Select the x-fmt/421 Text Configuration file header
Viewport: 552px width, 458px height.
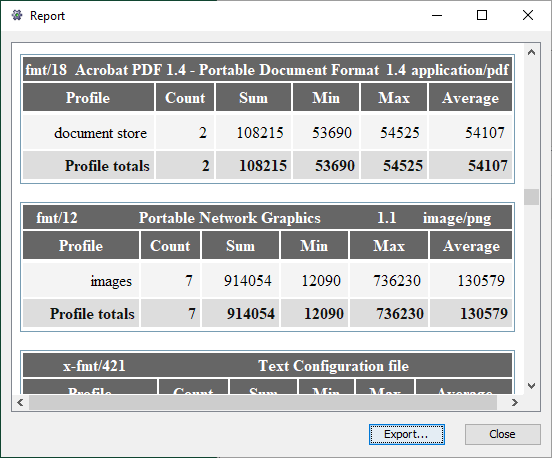[x=267, y=366]
